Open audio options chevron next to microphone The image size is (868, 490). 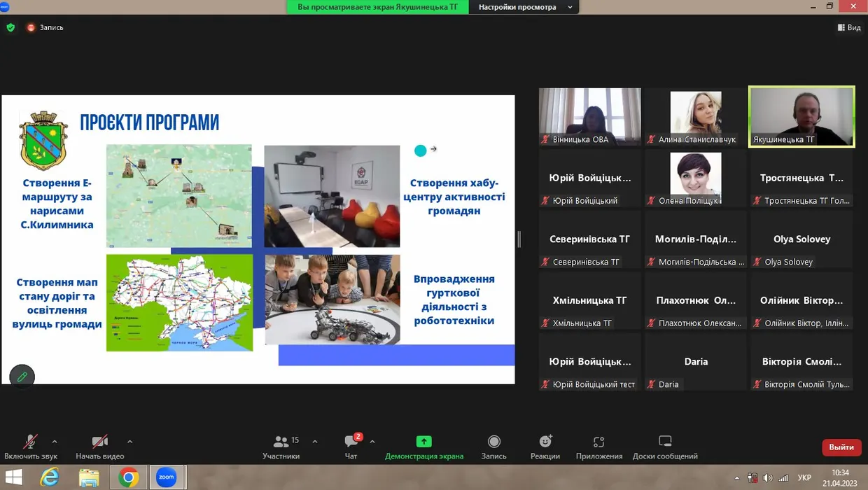[55, 442]
